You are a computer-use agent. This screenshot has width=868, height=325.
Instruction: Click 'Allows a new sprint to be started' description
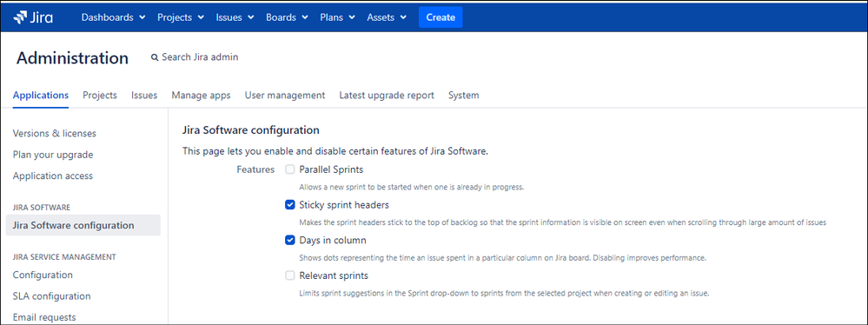(411, 187)
